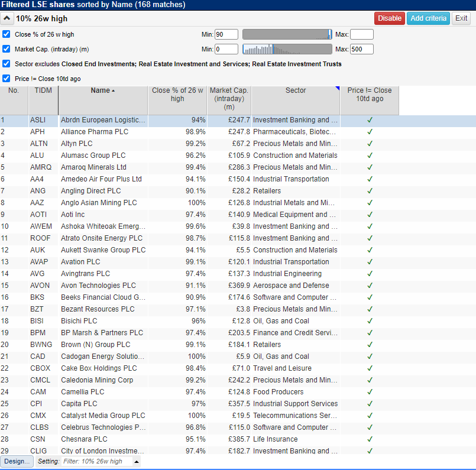
Task: Click the green tick for Chesnara PLC
Action: (x=370, y=439)
